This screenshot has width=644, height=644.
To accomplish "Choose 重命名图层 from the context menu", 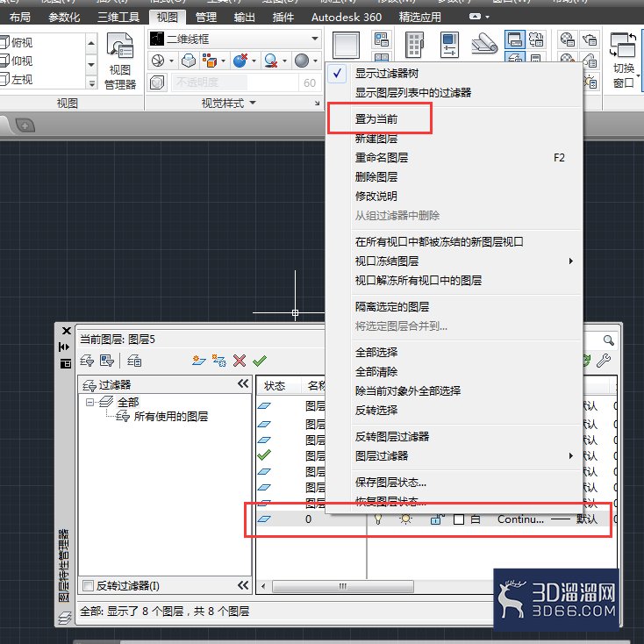I will click(x=454, y=158).
